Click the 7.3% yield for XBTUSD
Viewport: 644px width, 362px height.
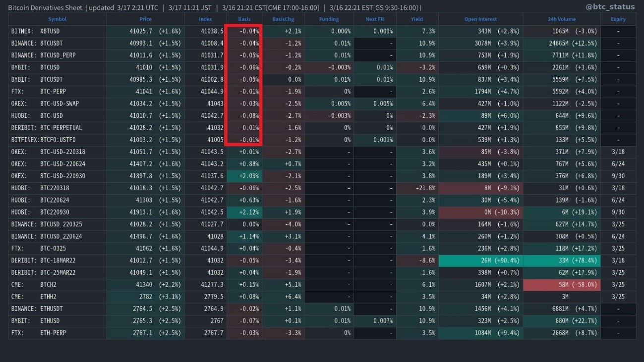tap(428, 31)
